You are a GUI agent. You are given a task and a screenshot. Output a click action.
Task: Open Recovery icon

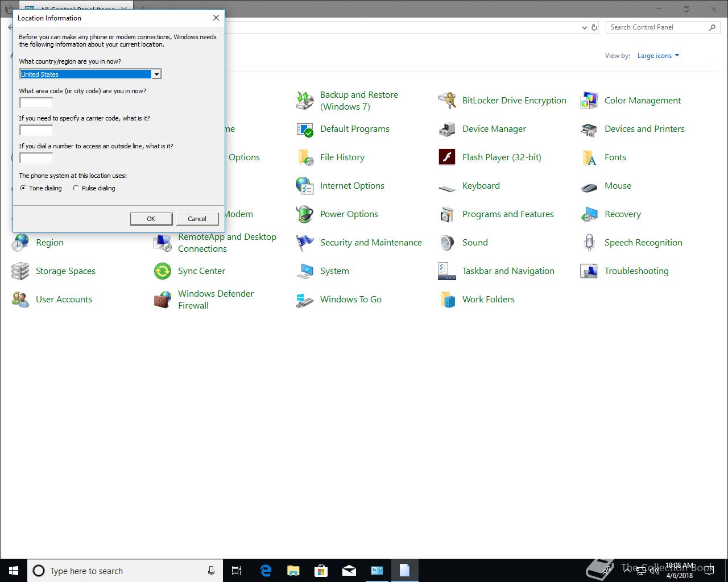pos(589,214)
